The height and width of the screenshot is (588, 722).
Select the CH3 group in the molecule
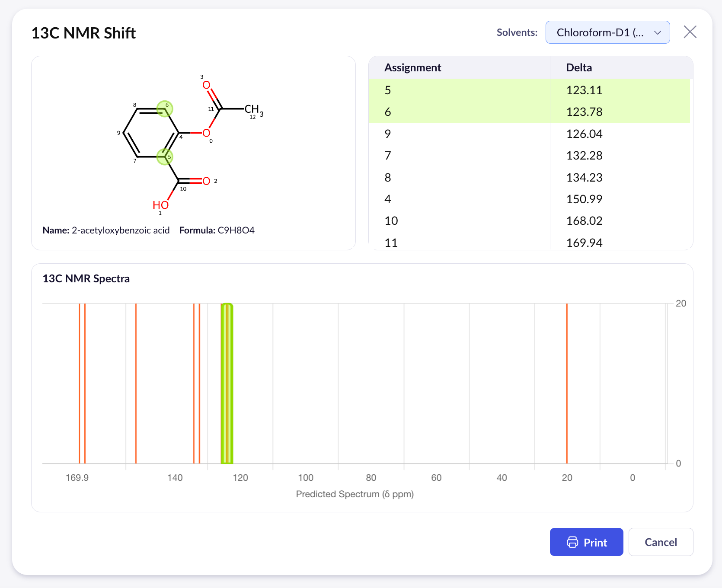(252, 109)
